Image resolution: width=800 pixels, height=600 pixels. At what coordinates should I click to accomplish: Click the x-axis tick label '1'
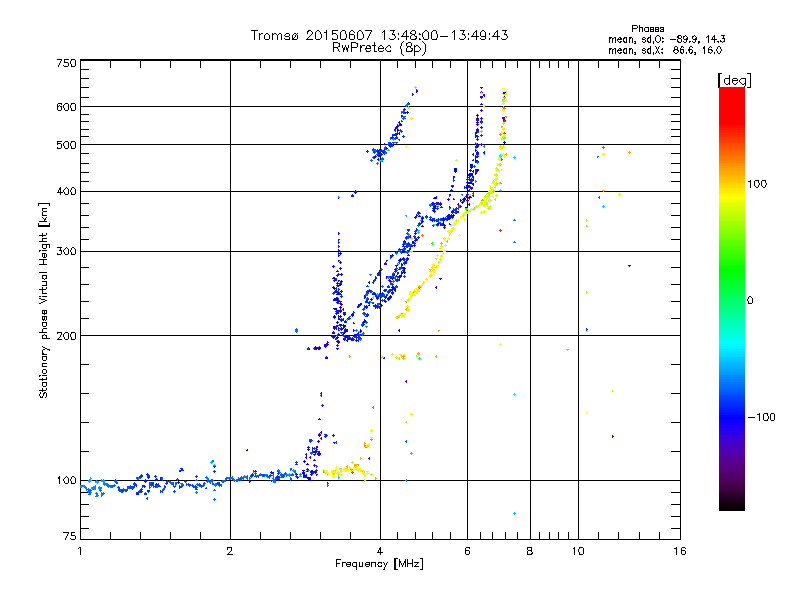pos(80,551)
